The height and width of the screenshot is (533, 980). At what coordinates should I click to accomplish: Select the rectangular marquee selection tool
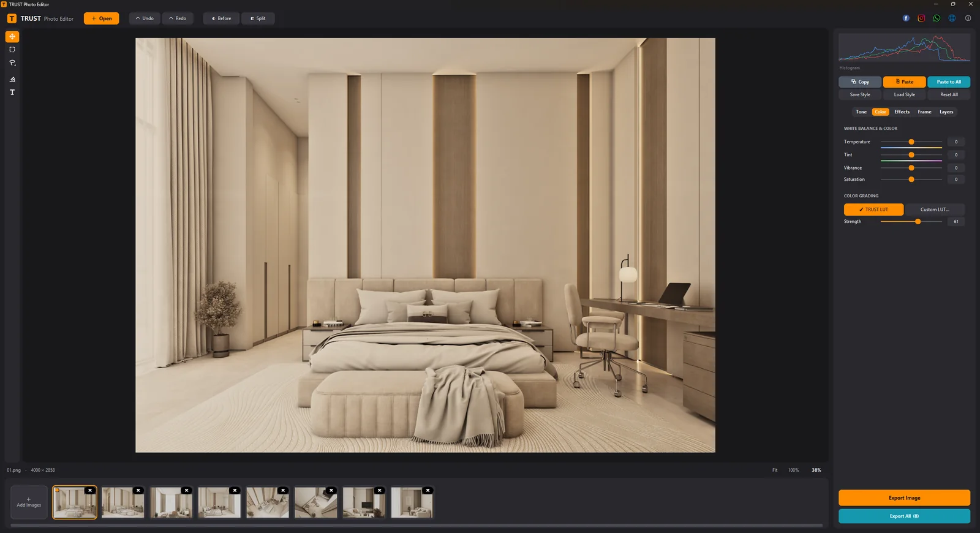[x=12, y=50]
